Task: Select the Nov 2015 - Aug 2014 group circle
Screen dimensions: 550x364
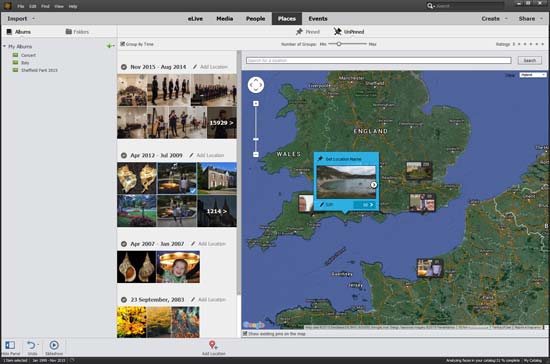Action: (123, 67)
